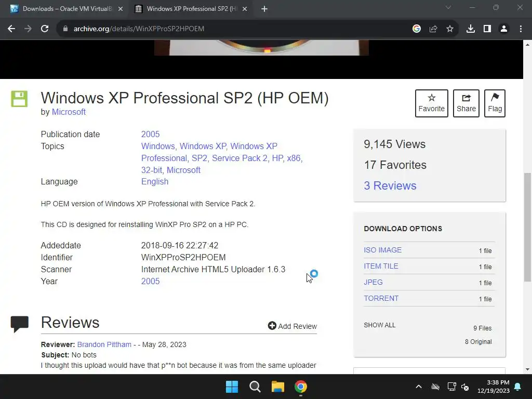
Task: Open File Explorer from taskbar
Action: (277, 387)
